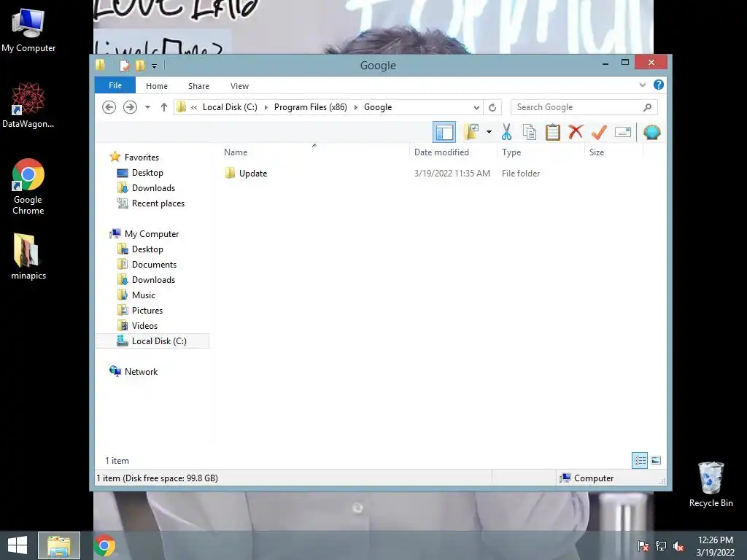The height and width of the screenshot is (560, 747).
Task: Click the date 3/19/2022 11:35 AM cell
Action: pyautogui.click(x=452, y=174)
